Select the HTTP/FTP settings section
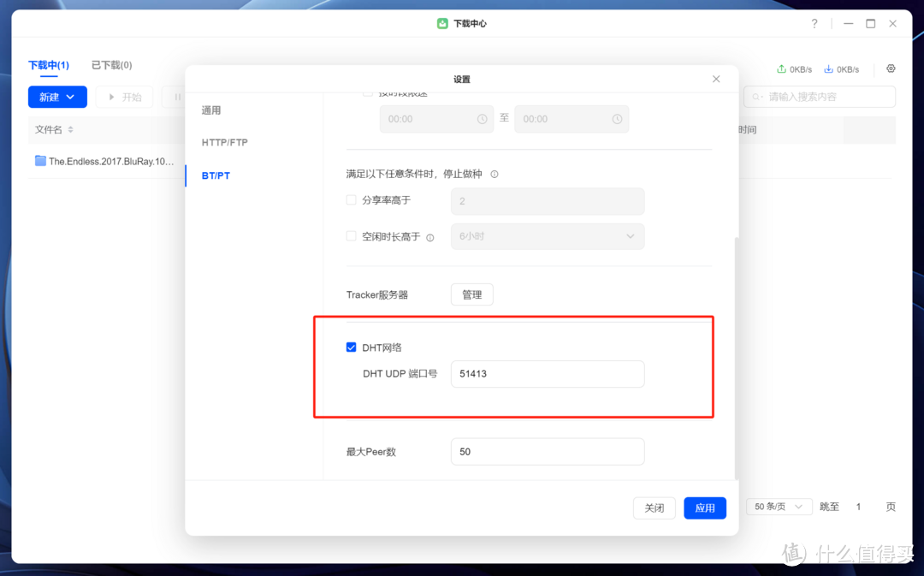This screenshot has height=576, width=924. (224, 142)
